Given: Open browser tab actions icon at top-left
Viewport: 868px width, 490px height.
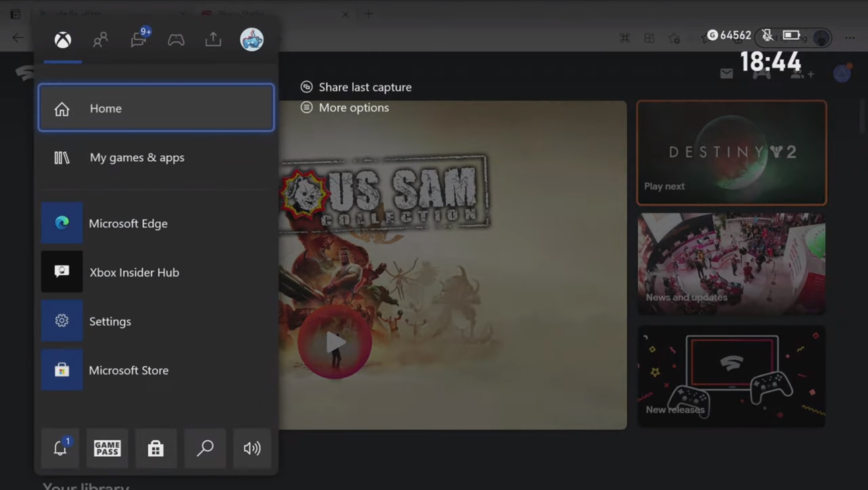Looking at the screenshot, I should (16, 14).
